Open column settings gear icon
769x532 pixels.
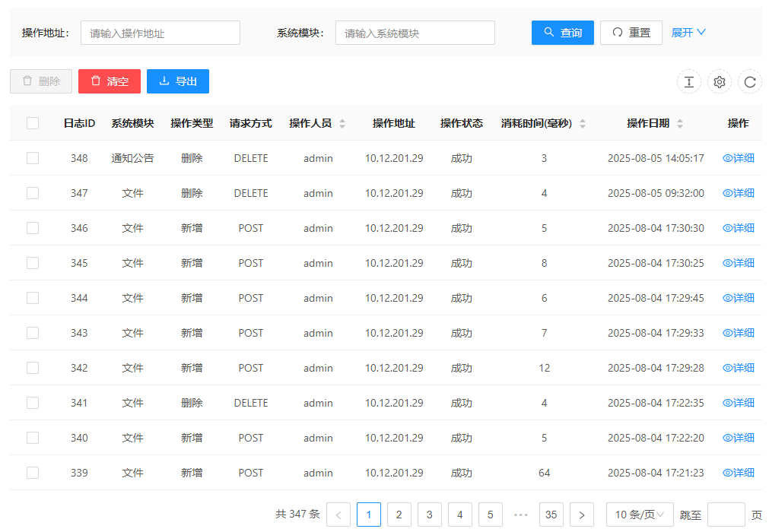(x=720, y=82)
